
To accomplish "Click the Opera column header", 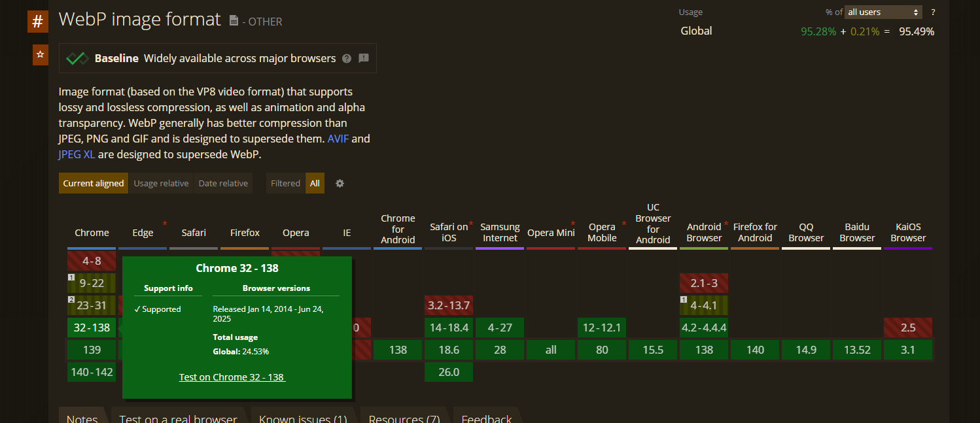I will click(x=296, y=233).
